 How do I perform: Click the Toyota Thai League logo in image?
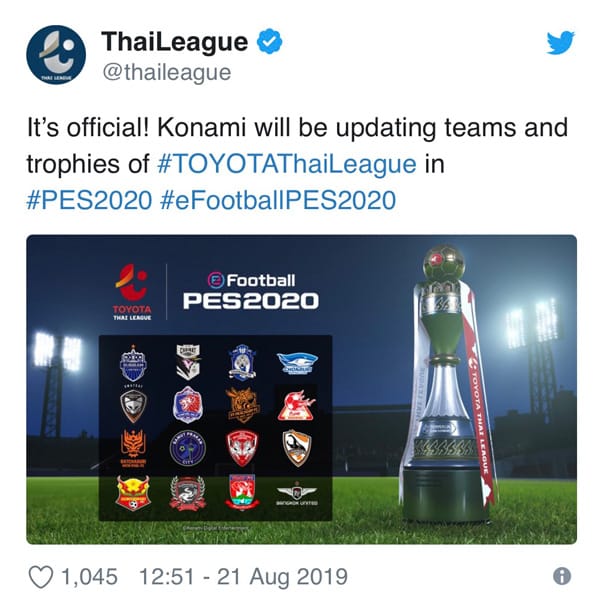click(132, 292)
